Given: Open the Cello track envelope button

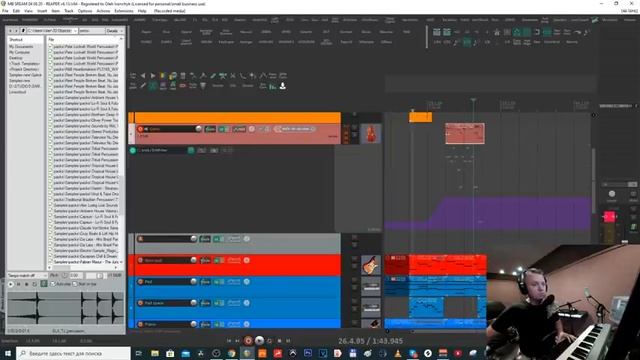Looking at the screenshot, I should tap(239, 129).
